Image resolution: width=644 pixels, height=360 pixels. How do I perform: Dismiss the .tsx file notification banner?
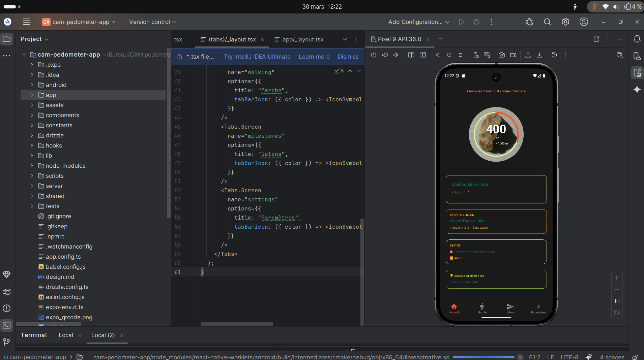[x=348, y=57]
